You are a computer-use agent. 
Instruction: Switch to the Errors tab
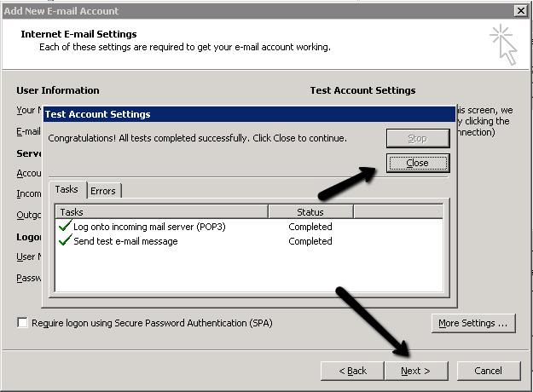(103, 190)
